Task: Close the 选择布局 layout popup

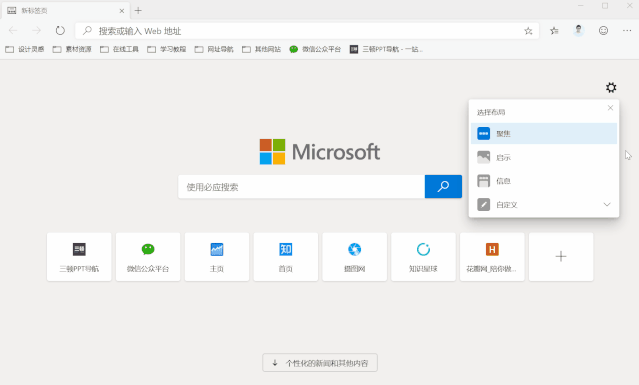Action: pyautogui.click(x=610, y=108)
